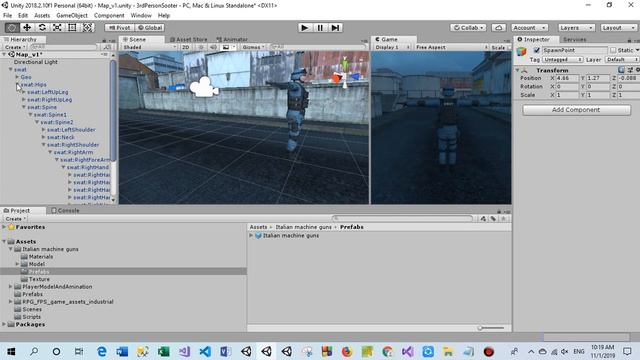Open Transform preset selector icon

click(x=630, y=70)
